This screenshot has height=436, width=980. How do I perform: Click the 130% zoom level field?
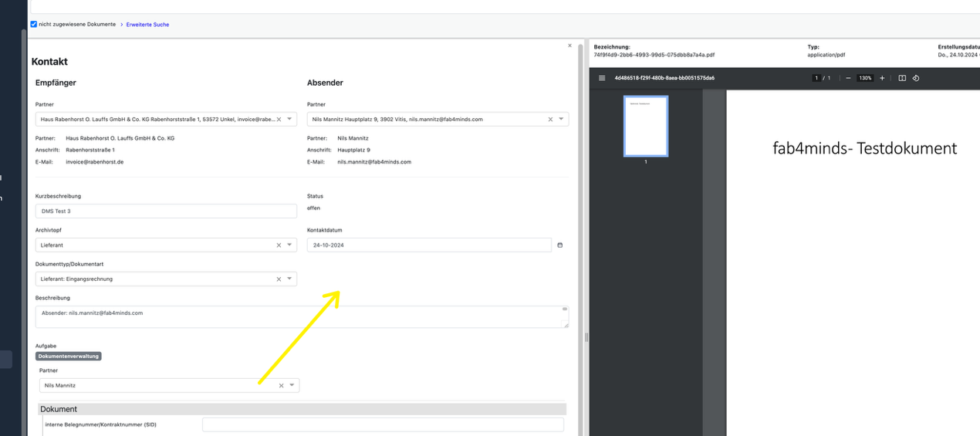coord(865,78)
